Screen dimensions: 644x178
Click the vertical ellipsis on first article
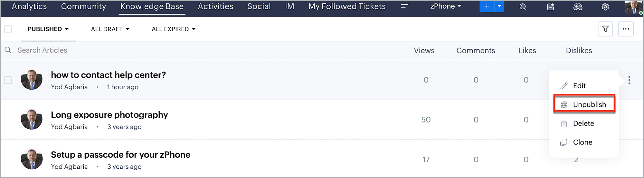(x=629, y=80)
